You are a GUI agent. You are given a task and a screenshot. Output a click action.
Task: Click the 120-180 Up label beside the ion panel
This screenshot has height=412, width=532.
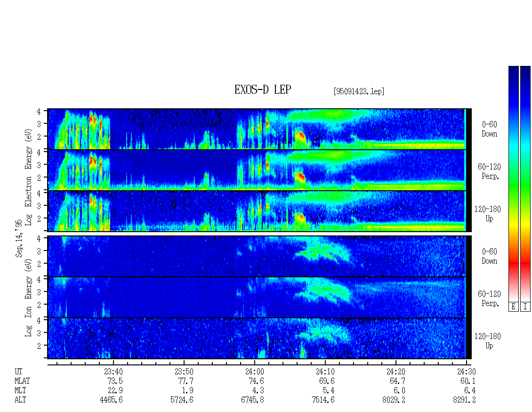488,341
